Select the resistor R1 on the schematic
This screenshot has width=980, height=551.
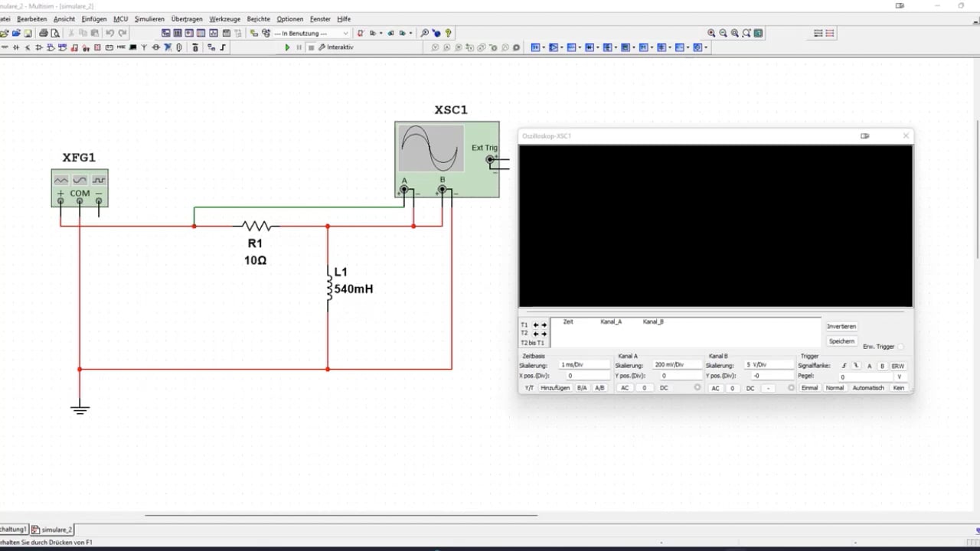(x=256, y=226)
